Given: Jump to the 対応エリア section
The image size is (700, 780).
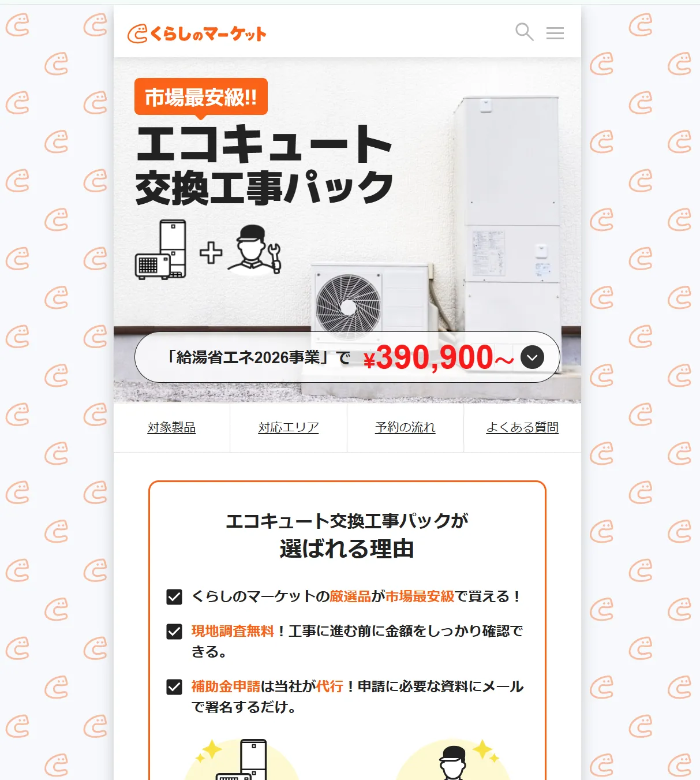Looking at the screenshot, I should 289,428.
